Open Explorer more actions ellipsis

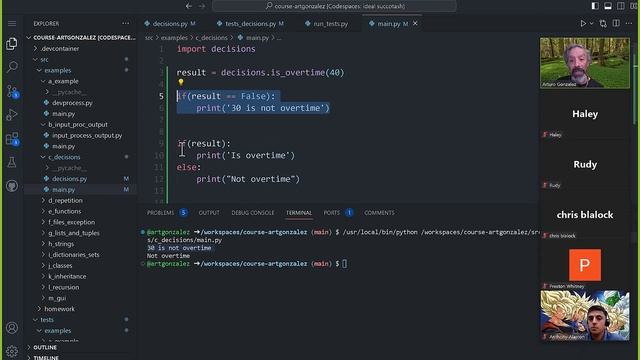(x=126, y=24)
